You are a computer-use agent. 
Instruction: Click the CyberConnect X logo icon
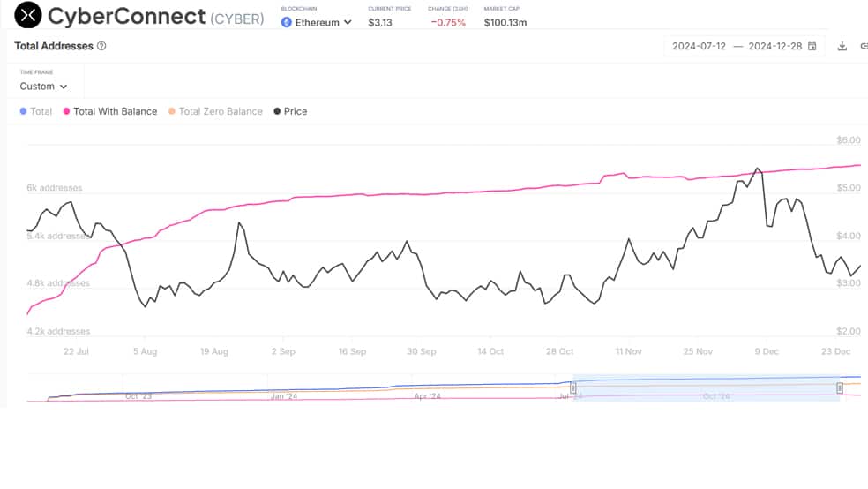click(28, 15)
